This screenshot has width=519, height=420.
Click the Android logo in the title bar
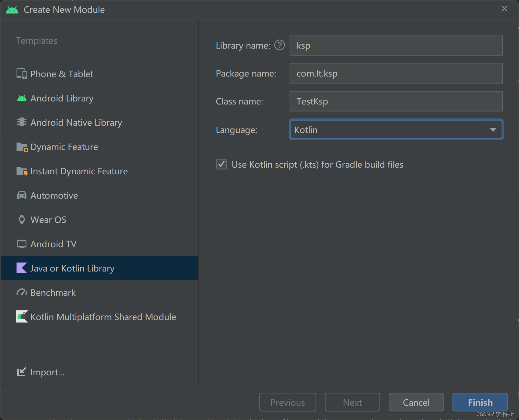[x=12, y=10]
